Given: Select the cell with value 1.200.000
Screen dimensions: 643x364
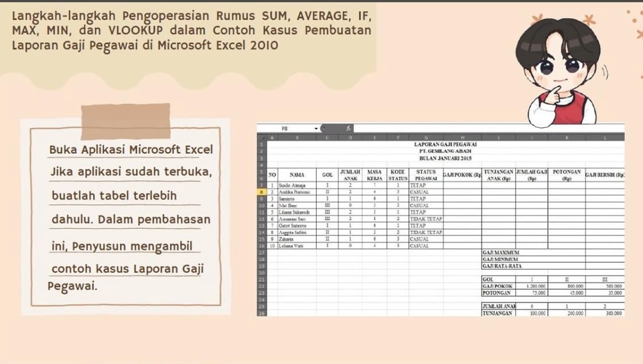Looking at the screenshot, I should [x=535, y=286].
